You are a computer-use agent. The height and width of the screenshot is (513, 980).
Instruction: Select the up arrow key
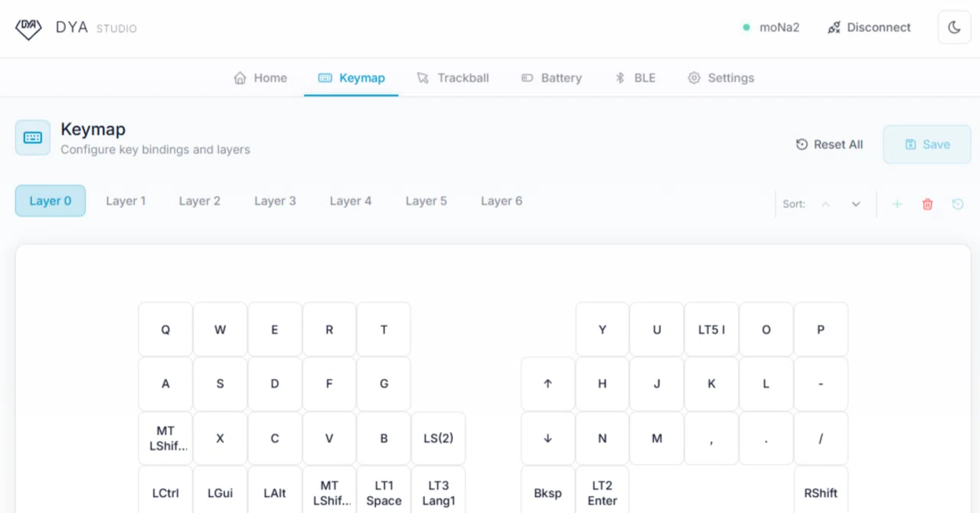click(547, 384)
